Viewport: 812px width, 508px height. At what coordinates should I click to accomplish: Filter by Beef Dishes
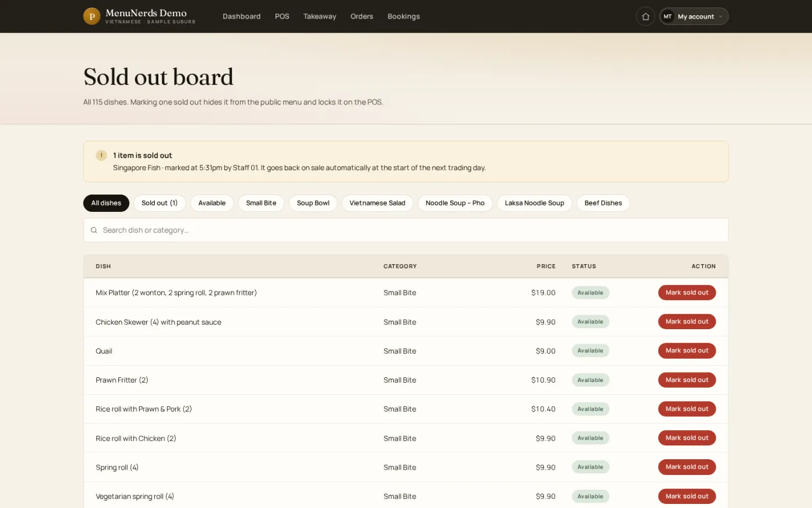pos(603,203)
